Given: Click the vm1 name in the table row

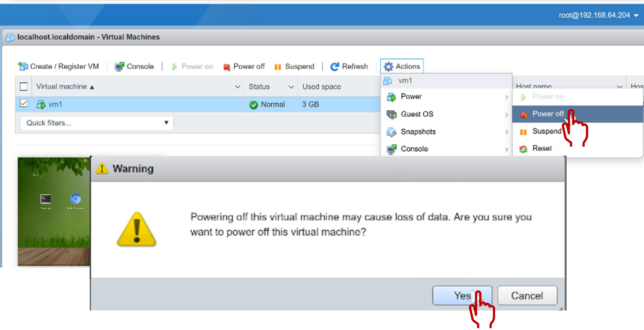Looking at the screenshot, I should point(55,104).
